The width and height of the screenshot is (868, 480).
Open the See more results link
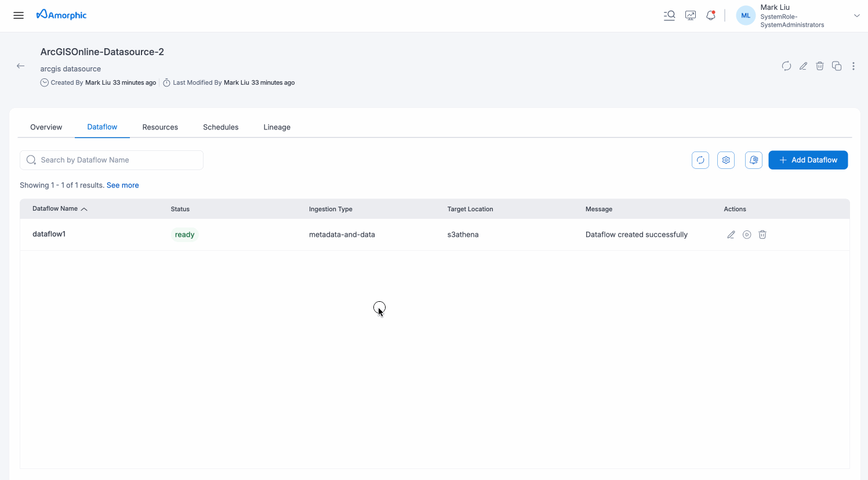(122, 185)
